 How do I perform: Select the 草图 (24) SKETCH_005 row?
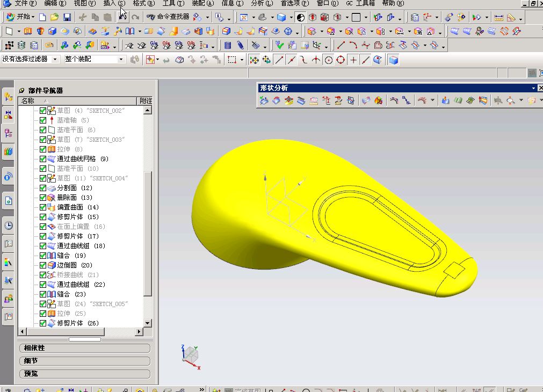point(92,304)
